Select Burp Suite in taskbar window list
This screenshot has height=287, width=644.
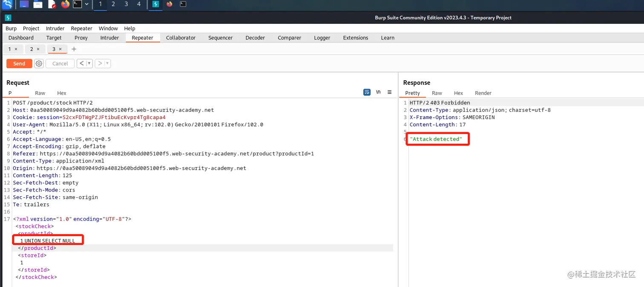(x=155, y=4)
